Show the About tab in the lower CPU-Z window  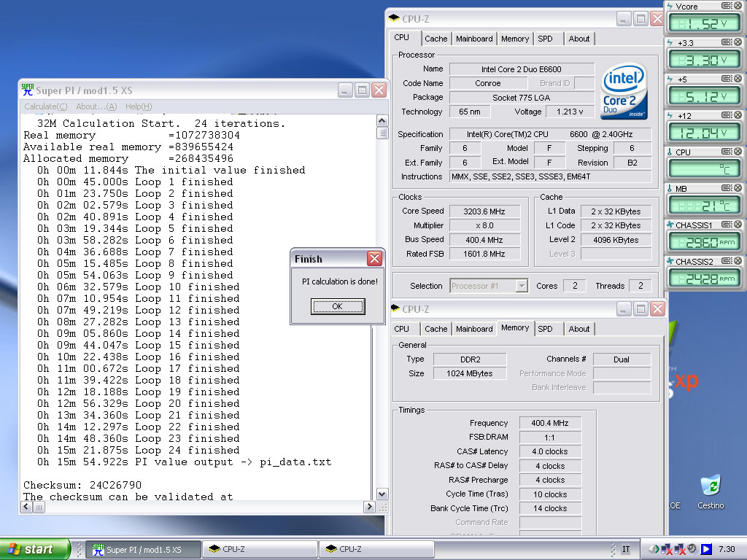[578, 329]
